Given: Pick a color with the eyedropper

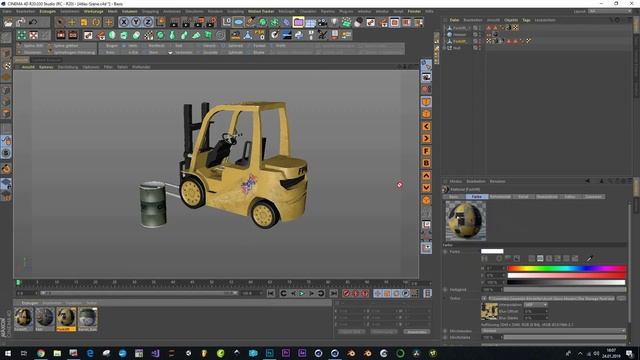Looking at the screenshot, I should coord(589,258).
